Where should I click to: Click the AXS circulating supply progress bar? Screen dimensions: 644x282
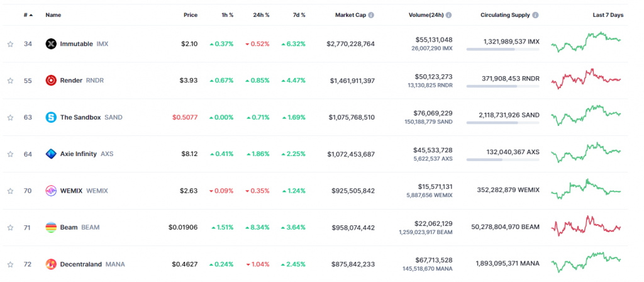(x=502, y=159)
